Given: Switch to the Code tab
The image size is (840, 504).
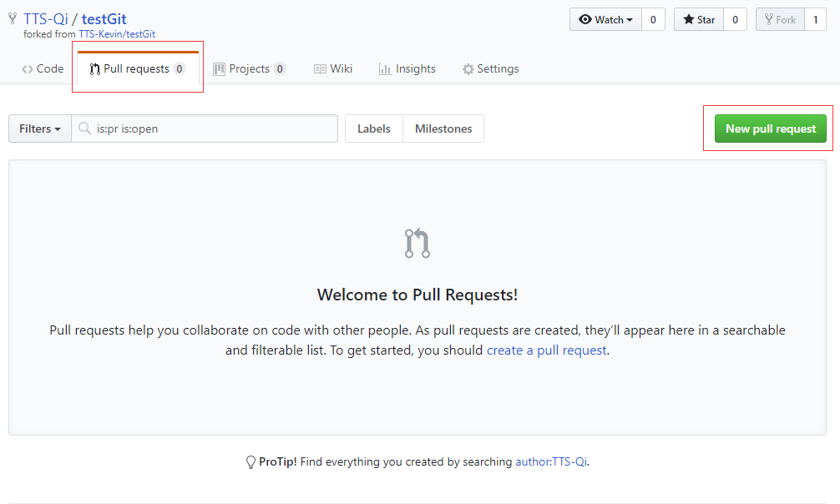Looking at the screenshot, I should 43,69.
